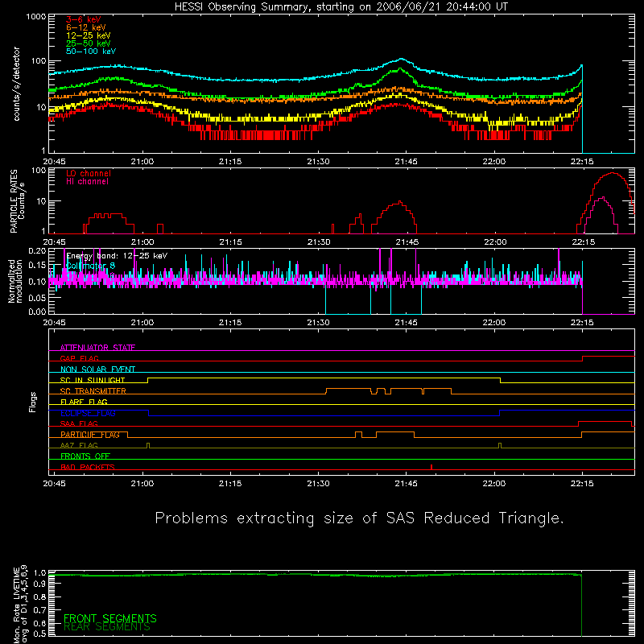The width and height of the screenshot is (644, 644).
Task: Choose the cyan 50-100 keV legend entry
Action: pyautogui.click(x=91, y=52)
